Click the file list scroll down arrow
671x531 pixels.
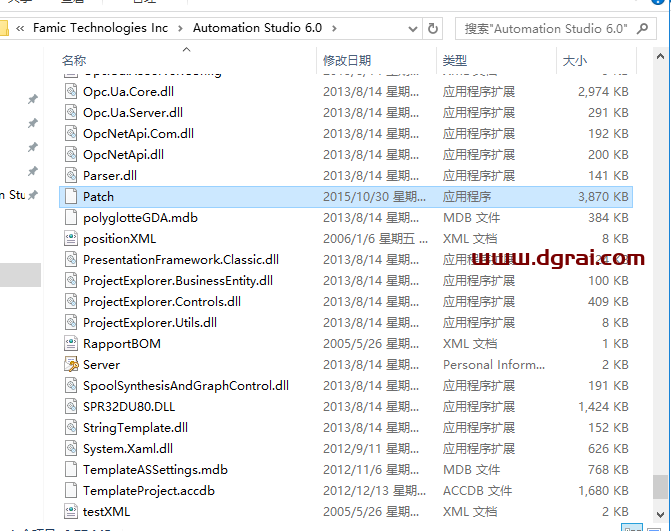point(660,514)
